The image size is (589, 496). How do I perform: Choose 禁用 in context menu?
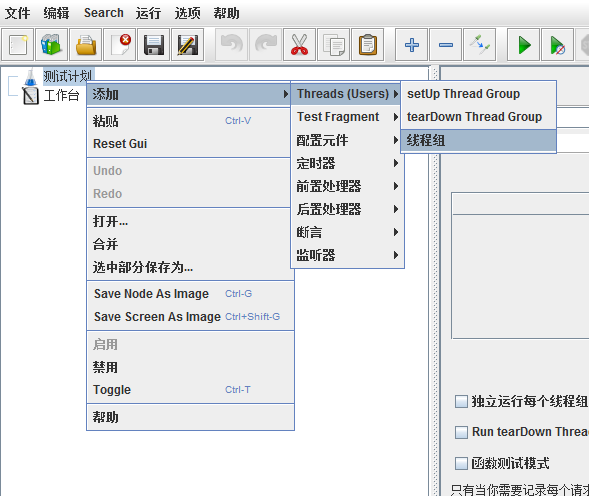tap(190, 367)
